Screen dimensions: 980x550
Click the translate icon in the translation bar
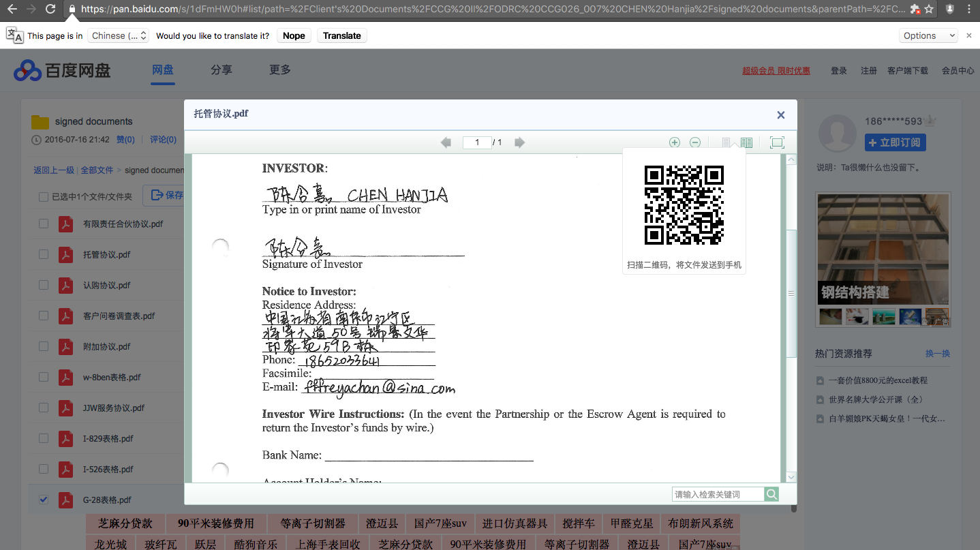click(14, 35)
